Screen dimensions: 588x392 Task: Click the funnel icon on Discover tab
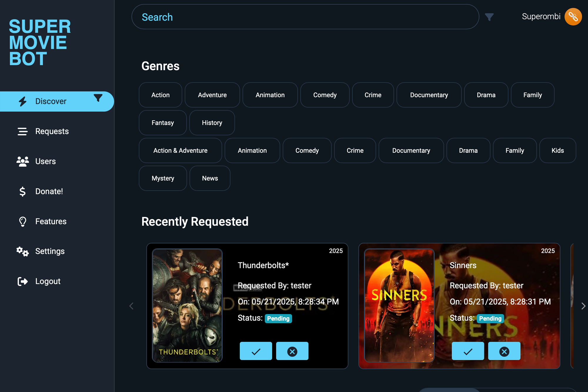pos(98,98)
